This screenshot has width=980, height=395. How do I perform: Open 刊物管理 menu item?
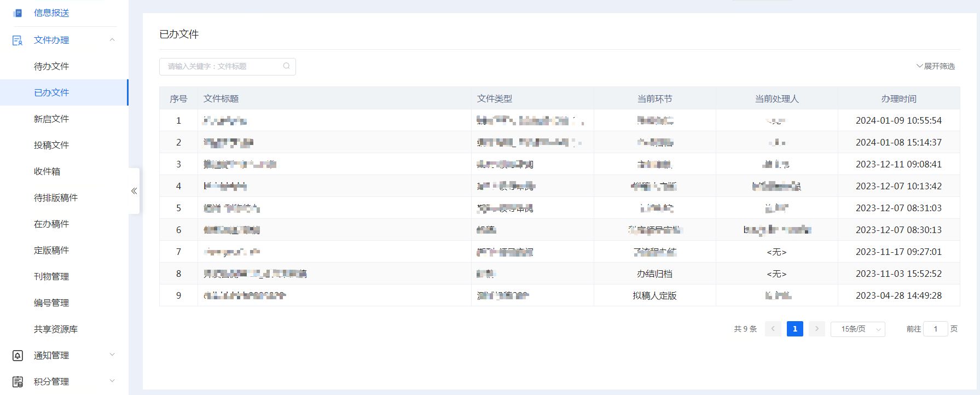pos(64,276)
